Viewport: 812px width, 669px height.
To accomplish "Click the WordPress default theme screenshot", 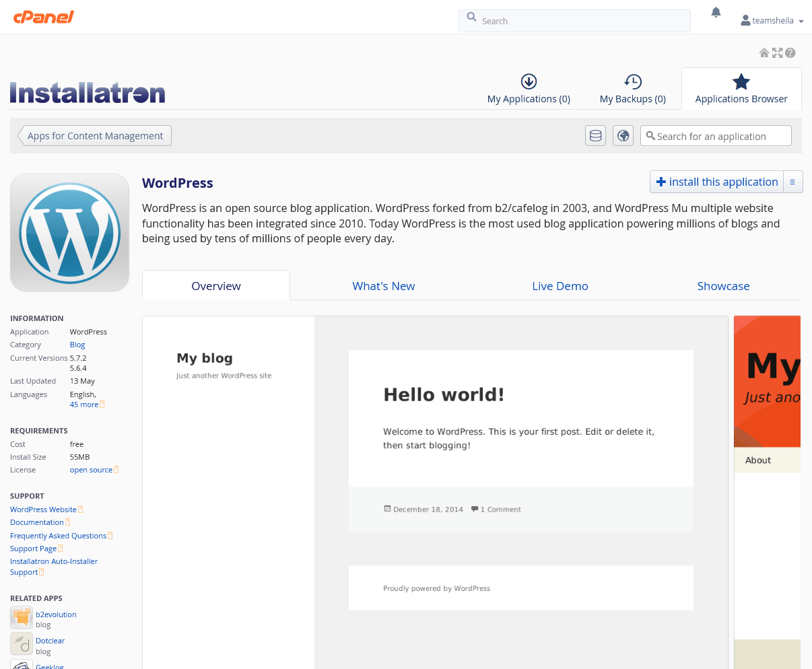I will (436, 492).
